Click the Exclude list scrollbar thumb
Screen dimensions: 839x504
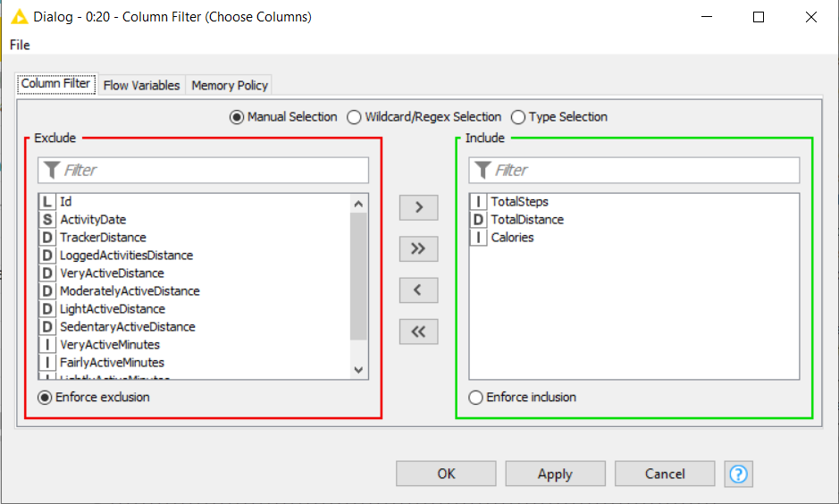pyautogui.click(x=359, y=277)
